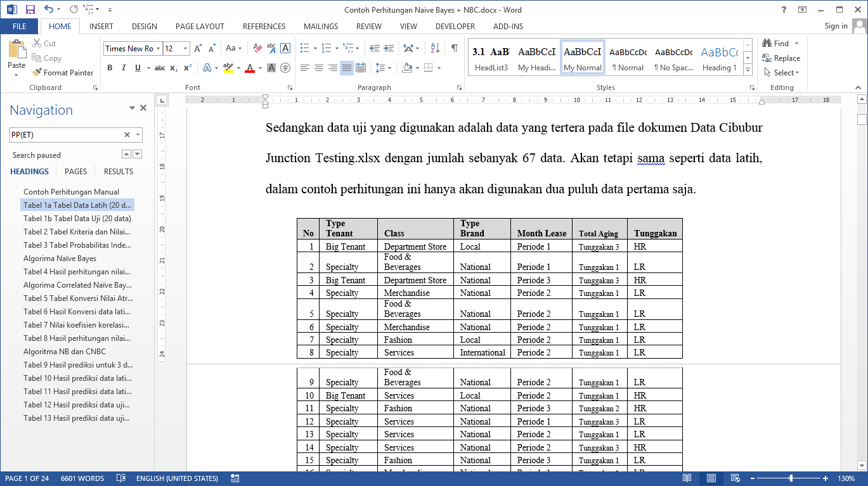Apply bullet list formatting
The image size is (868, 486).
[x=304, y=48]
